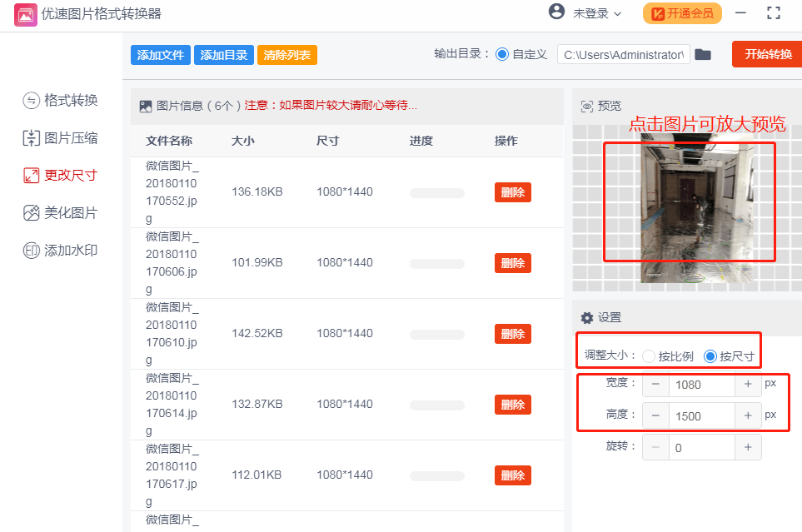
Task: Decrease the height value with minus
Action: tap(655, 416)
